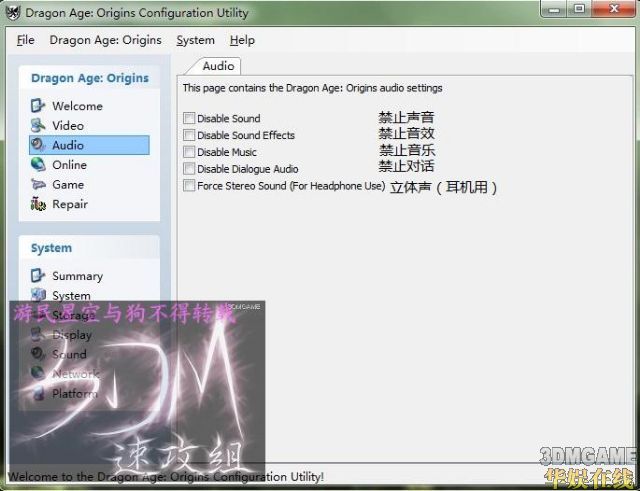Click the Display icon in sidebar
Screen dimensions: 640x491
38,335
